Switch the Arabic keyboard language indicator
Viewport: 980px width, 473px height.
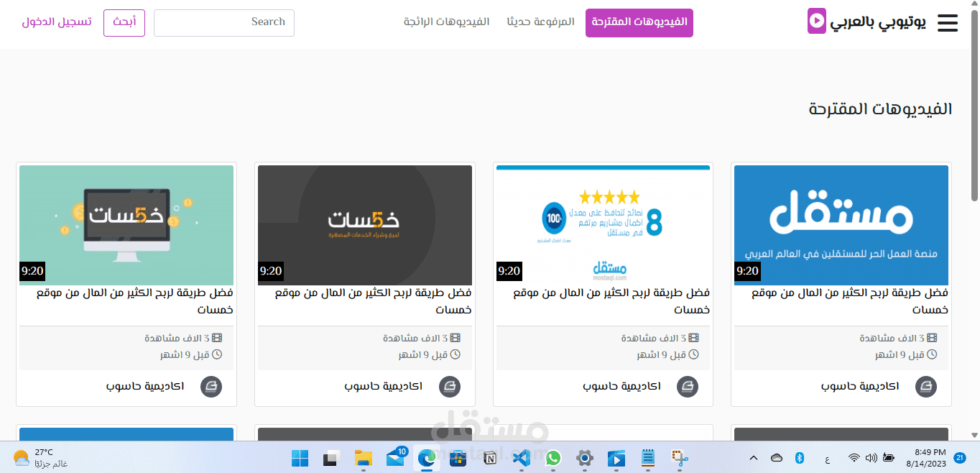828,458
